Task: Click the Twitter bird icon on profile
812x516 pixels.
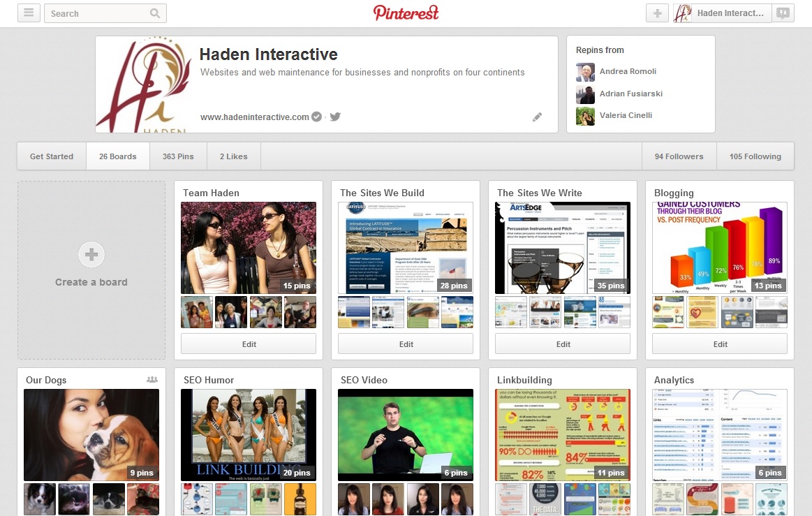Action: (336, 117)
